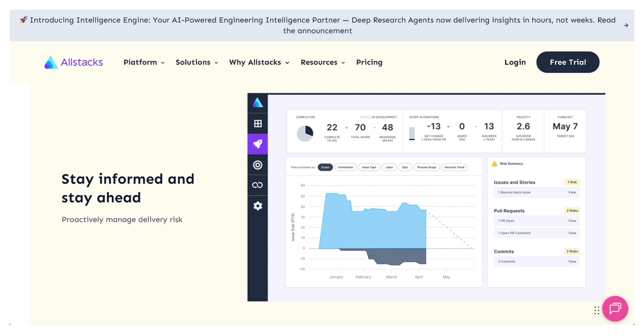
Task: Click the Proactively manage delivery risk text
Action: pos(122,220)
